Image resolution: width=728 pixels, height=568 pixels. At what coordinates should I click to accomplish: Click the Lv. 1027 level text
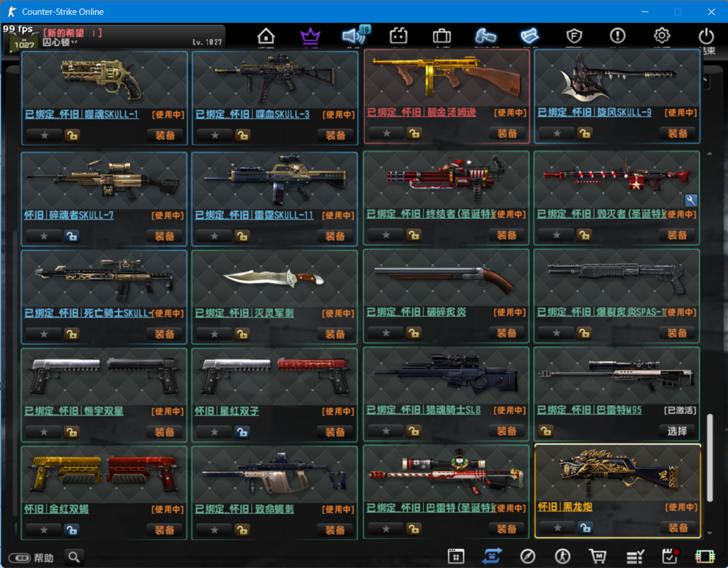point(207,42)
